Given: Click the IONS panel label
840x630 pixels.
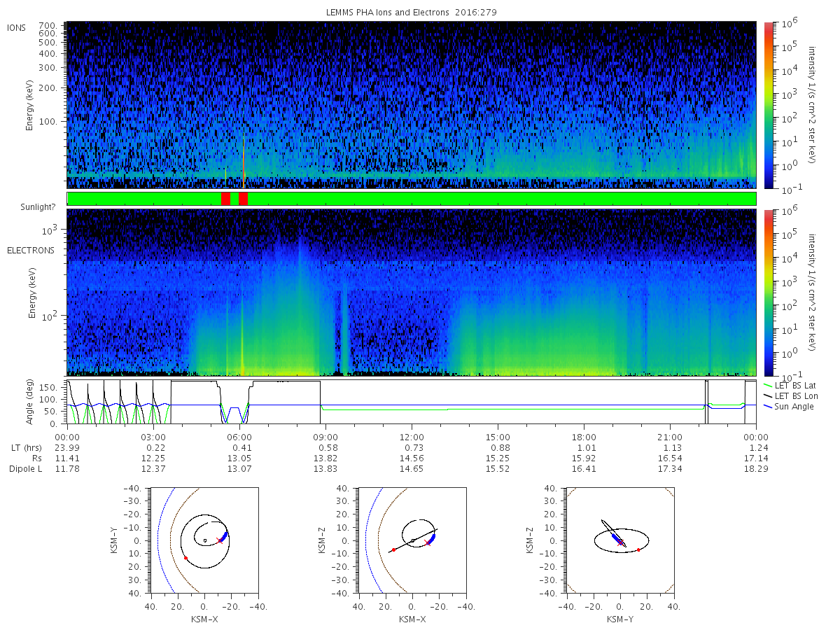Looking at the screenshot, I should [17, 27].
